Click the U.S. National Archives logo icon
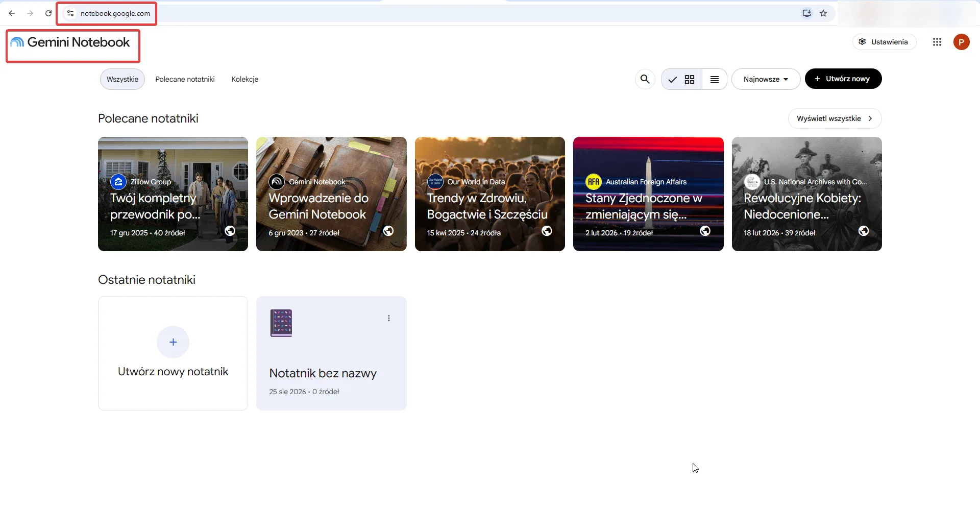Image resolution: width=980 pixels, height=507 pixels. pyautogui.click(x=752, y=182)
